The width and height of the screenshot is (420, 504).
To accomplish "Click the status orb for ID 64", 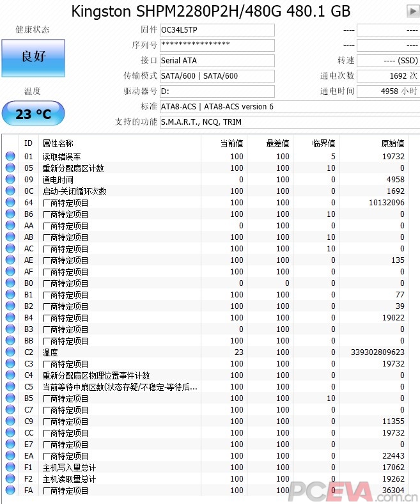I will click(10, 202).
